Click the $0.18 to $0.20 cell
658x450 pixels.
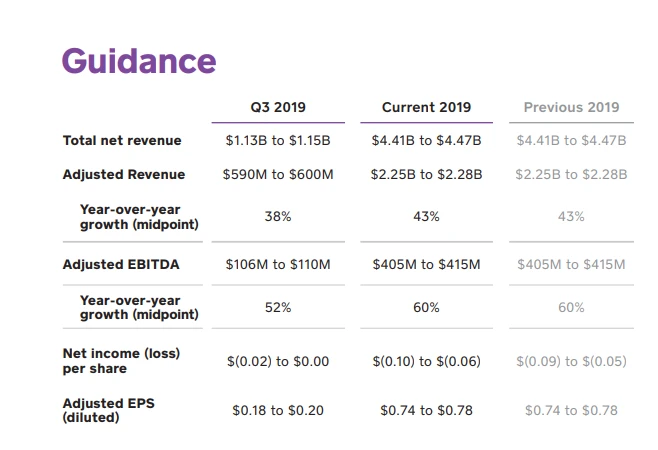(277, 410)
